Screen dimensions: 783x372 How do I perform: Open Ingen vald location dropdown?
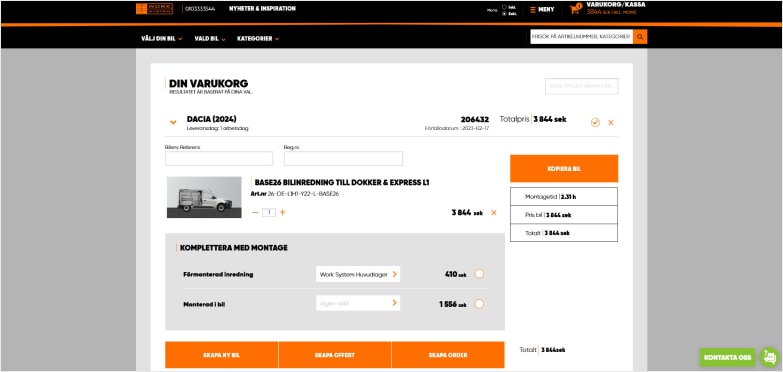click(x=358, y=303)
